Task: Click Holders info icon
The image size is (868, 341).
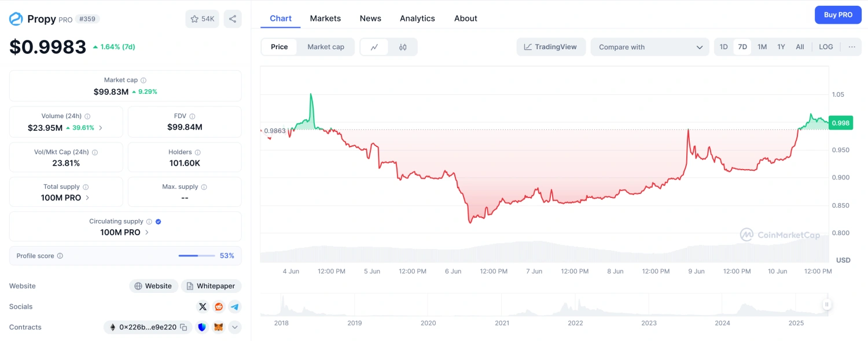Action: coord(197,152)
